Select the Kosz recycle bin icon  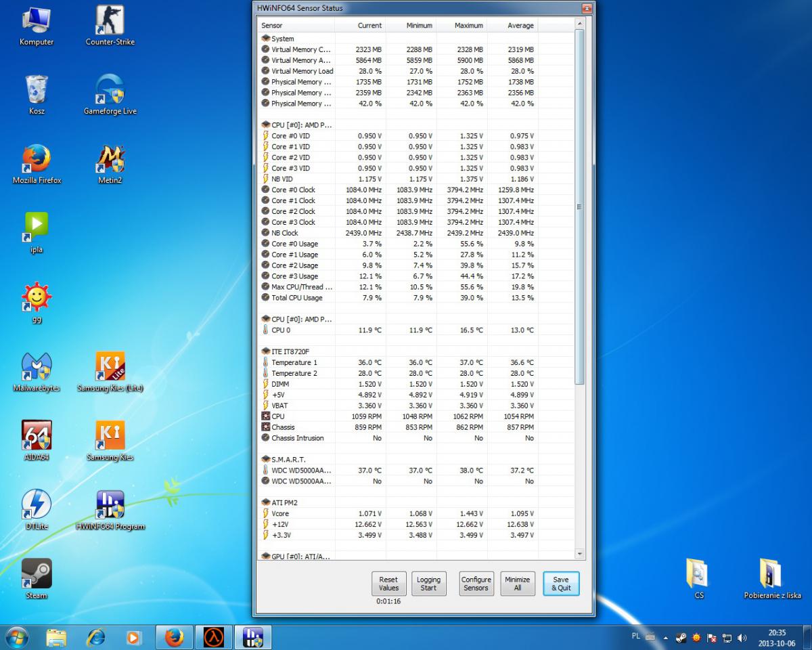[37, 95]
